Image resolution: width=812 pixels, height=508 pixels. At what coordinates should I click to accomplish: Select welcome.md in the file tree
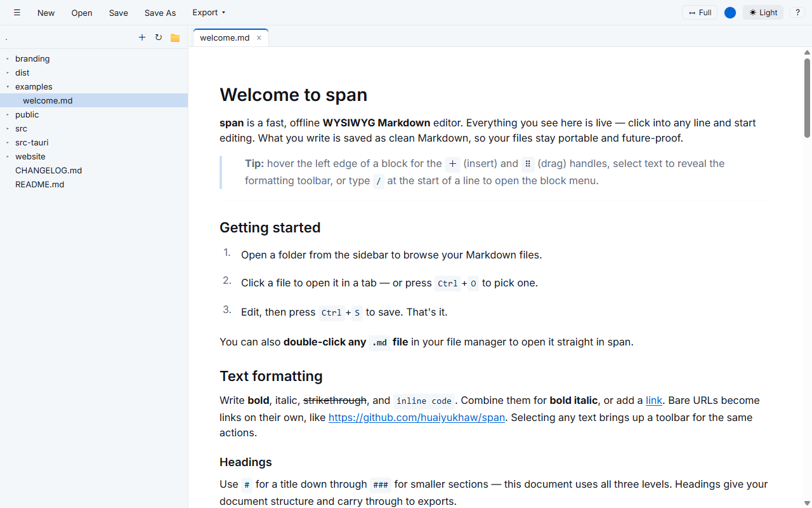[x=94, y=100]
